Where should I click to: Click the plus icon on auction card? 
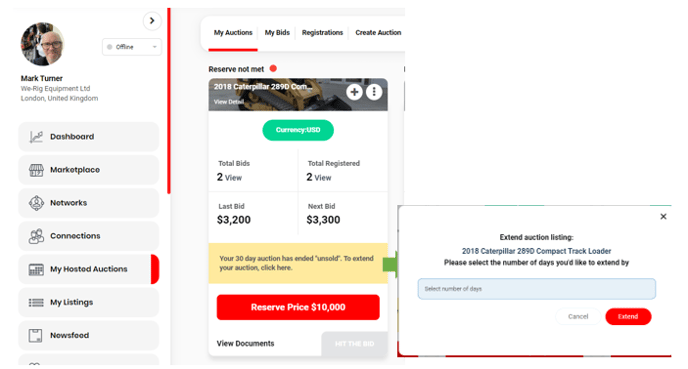(x=355, y=92)
